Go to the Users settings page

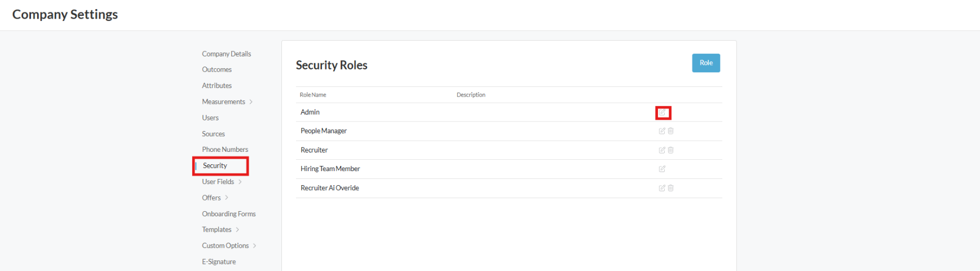tap(210, 118)
